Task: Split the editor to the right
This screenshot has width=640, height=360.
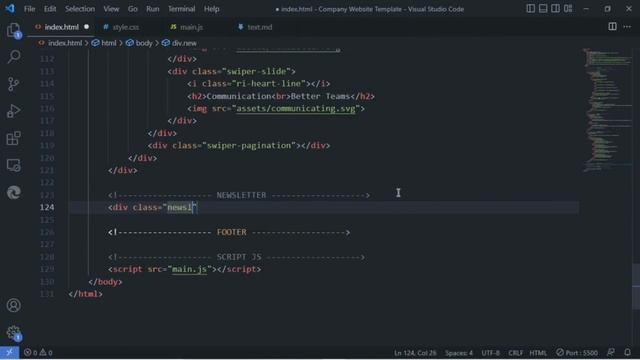Action: (612, 27)
